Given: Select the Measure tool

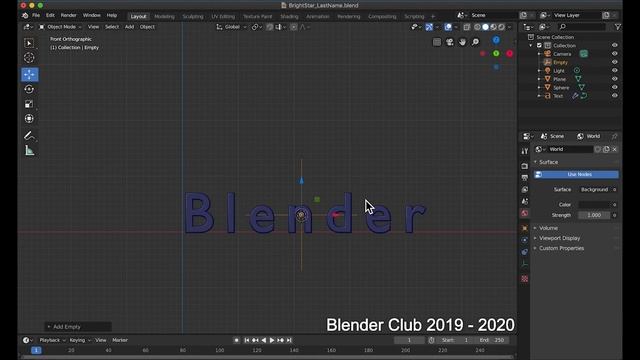Looking at the screenshot, I should [x=29, y=151].
